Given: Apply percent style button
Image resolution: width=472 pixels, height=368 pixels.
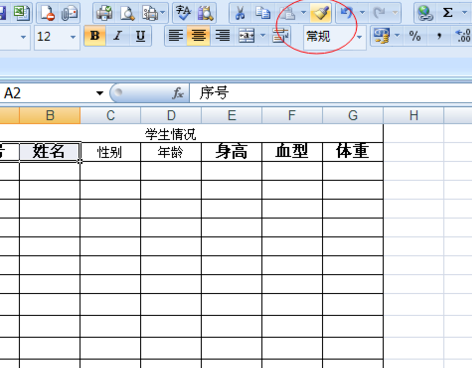Looking at the screenshot, I should pos(415,36).
